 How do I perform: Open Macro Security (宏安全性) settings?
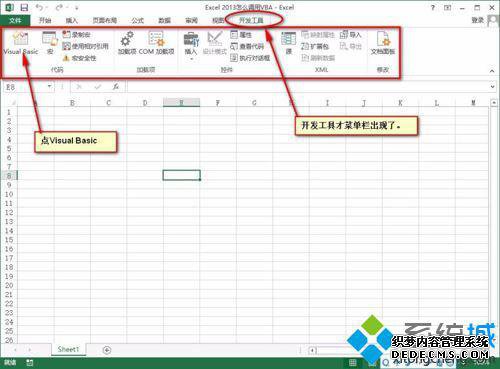coord(79,58)
